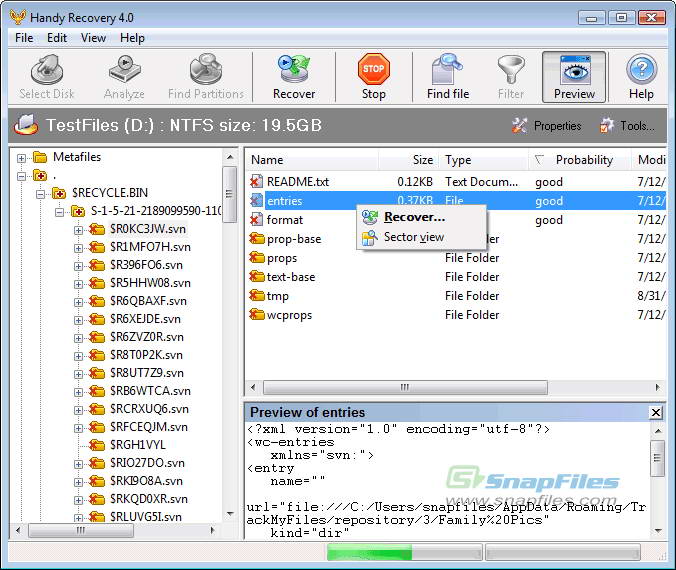The width and height of the screenshot is (676, 570).
Task: Close the Preview of entries pane
Action: tap(656, 413)
